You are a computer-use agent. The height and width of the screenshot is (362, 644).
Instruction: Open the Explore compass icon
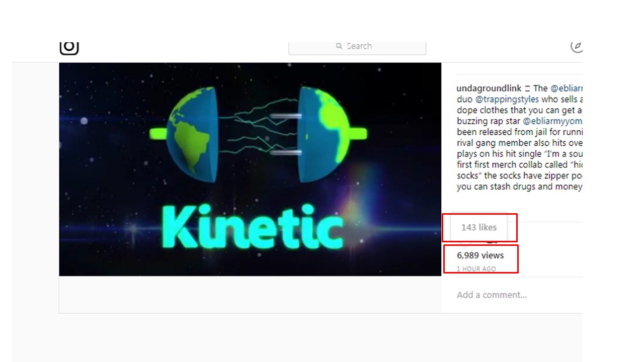tap(577, 46)
